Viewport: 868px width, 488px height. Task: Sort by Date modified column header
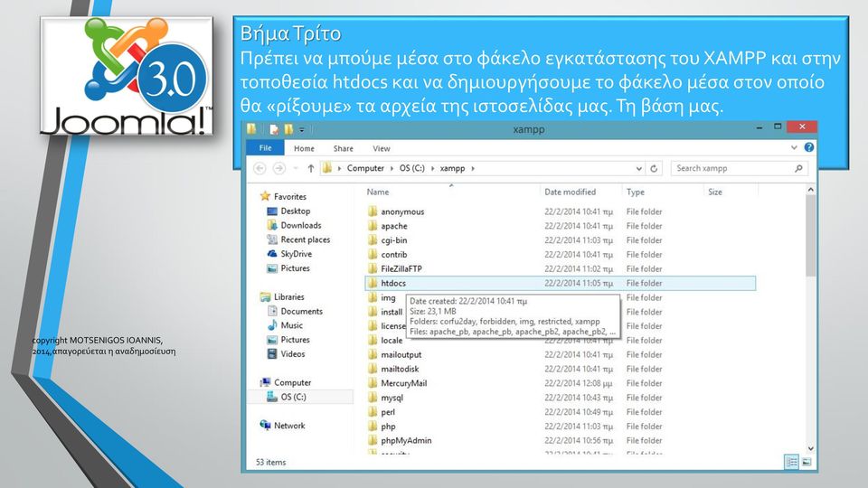(571, 192)
